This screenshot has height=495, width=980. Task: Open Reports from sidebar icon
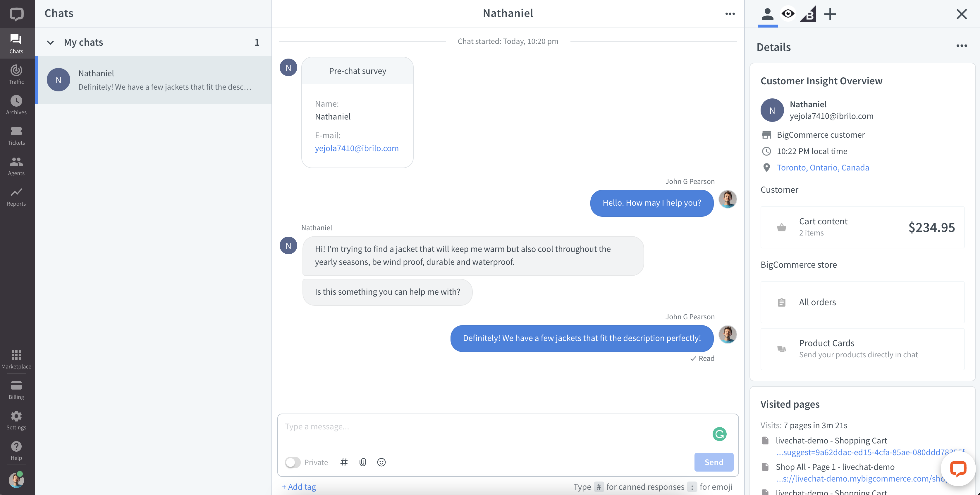click(x=17, y=196)
